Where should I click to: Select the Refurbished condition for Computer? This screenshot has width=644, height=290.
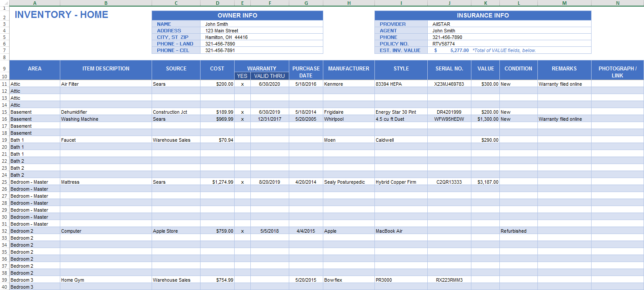518,231
